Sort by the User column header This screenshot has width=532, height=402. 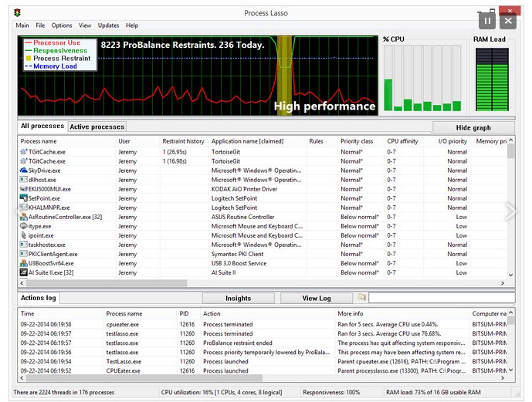pyautogui.click(x=137, y=141)
